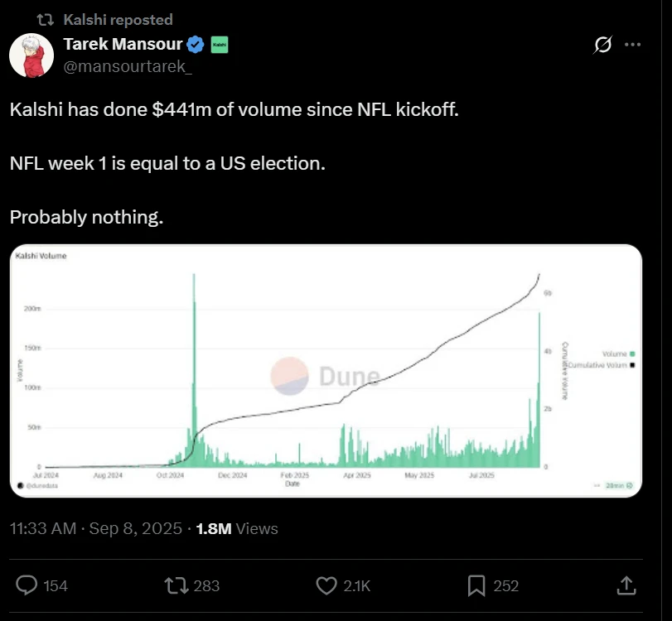Click the green Kalshi affiliate badge

tap(220, 45)
